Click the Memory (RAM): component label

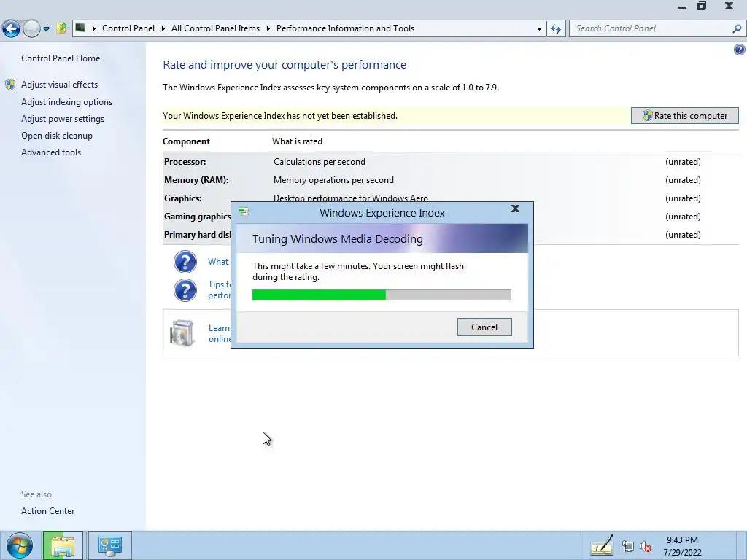point(196,180)
